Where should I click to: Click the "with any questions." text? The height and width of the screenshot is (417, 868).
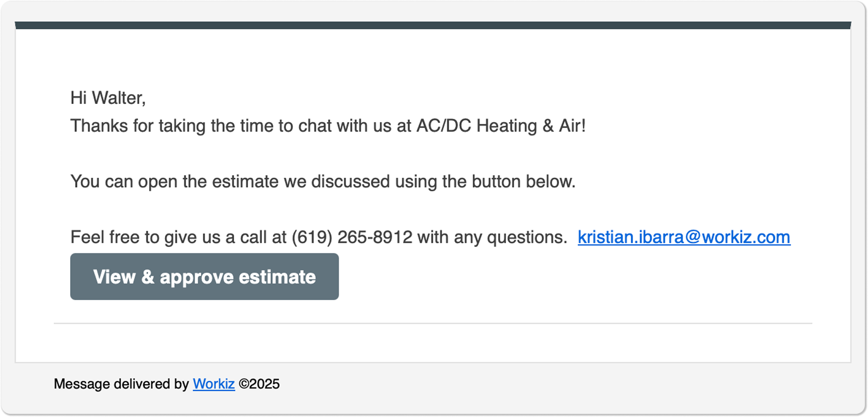[x=492, y=237]
